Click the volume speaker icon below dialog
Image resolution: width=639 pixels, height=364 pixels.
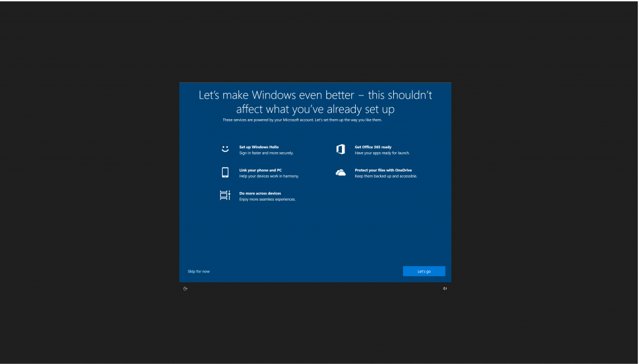pos(445,289)
